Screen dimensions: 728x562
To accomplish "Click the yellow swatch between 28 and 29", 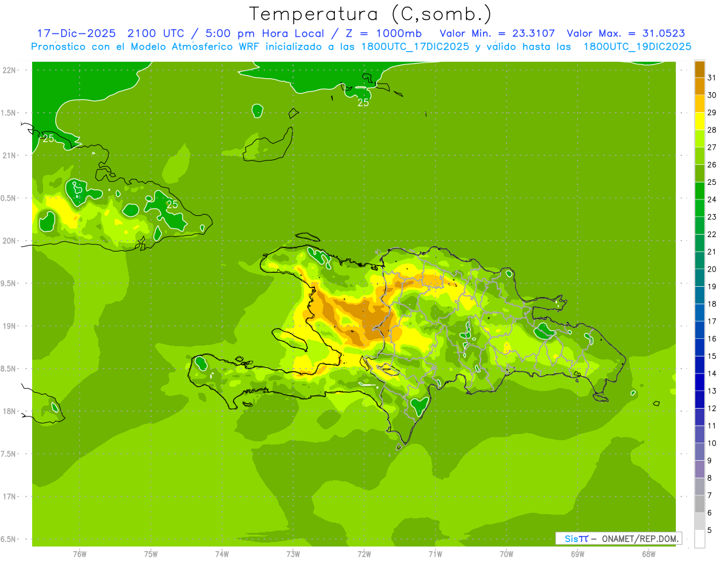I will tap(699, 121).
